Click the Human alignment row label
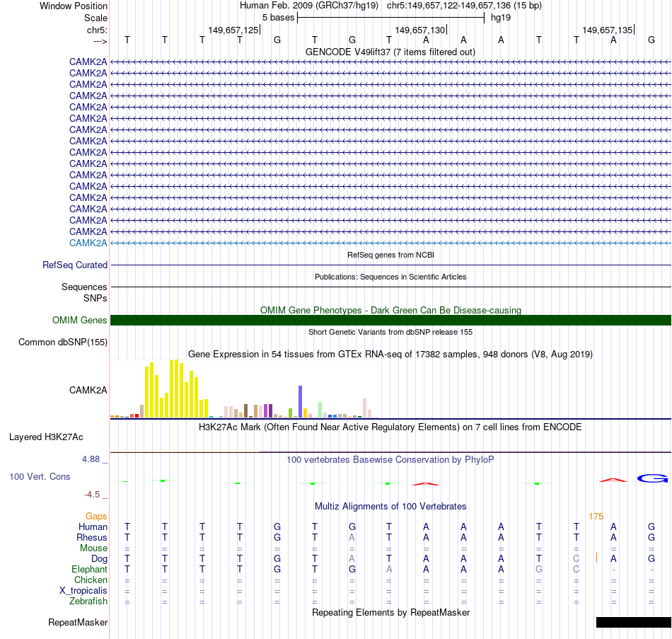 [x=93, y=527]
